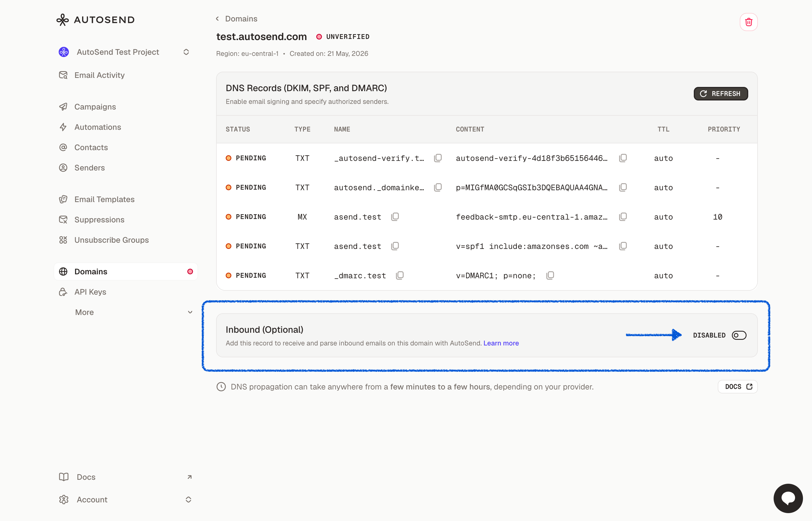Viewport: 812px width, 521px height.
Task: Copy the feedback-smtp MX content
Action: (x=623, y=217)
